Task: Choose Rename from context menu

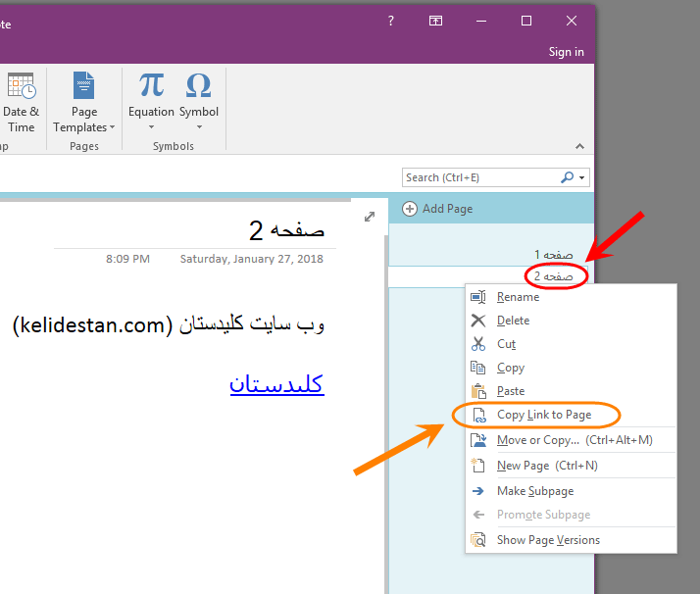Action: click(x=571, y=297)
